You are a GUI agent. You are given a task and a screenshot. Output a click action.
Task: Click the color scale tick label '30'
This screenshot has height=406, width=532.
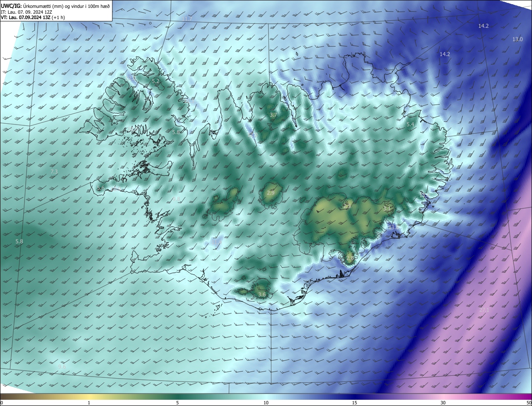click(x=443, y=403)
